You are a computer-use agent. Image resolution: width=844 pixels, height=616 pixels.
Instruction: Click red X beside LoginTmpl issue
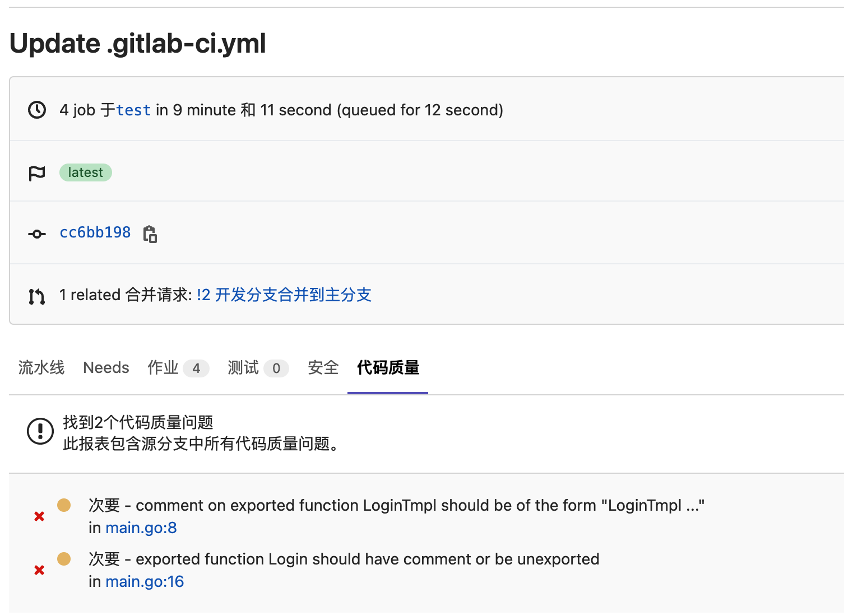click(x=39, y=516)
